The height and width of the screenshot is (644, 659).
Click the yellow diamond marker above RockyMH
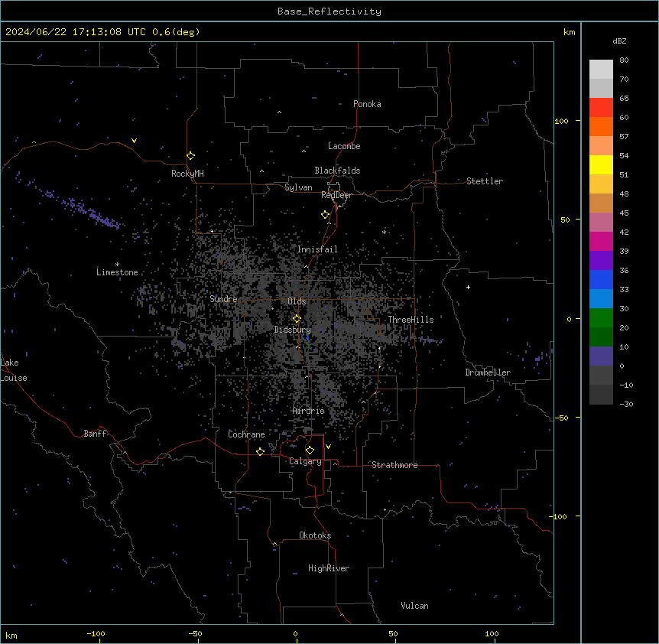190,155
